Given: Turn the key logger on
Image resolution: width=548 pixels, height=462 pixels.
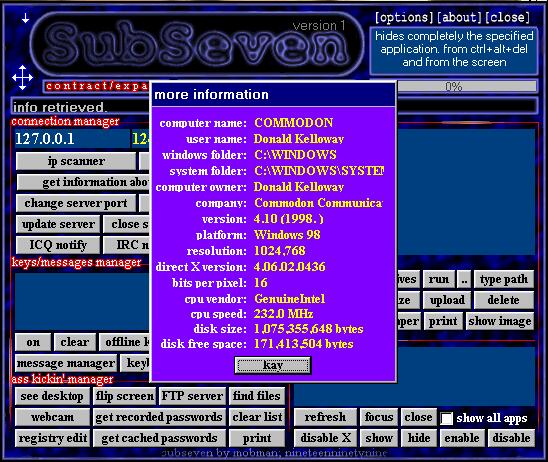Looking at the screenshot, I should [x=33, y=342].
